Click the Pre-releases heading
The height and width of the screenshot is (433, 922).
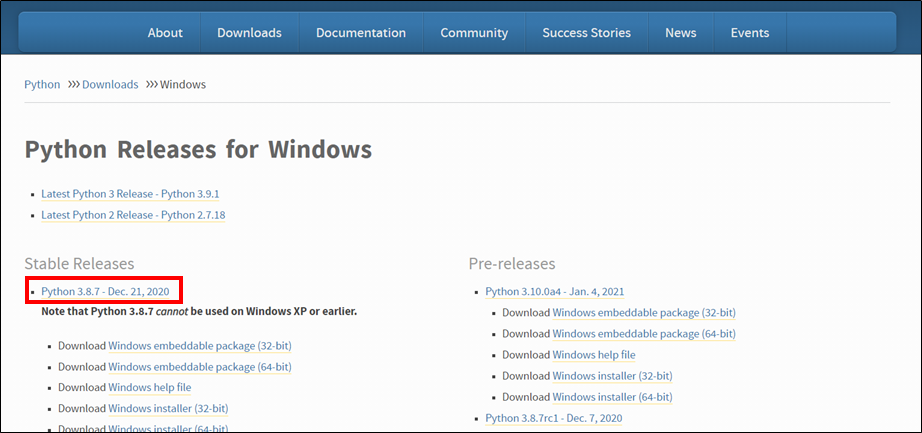tap(512, 264)
